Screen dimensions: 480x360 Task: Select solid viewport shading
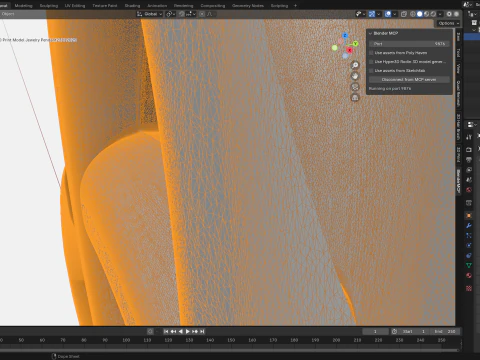coord(420,14)
